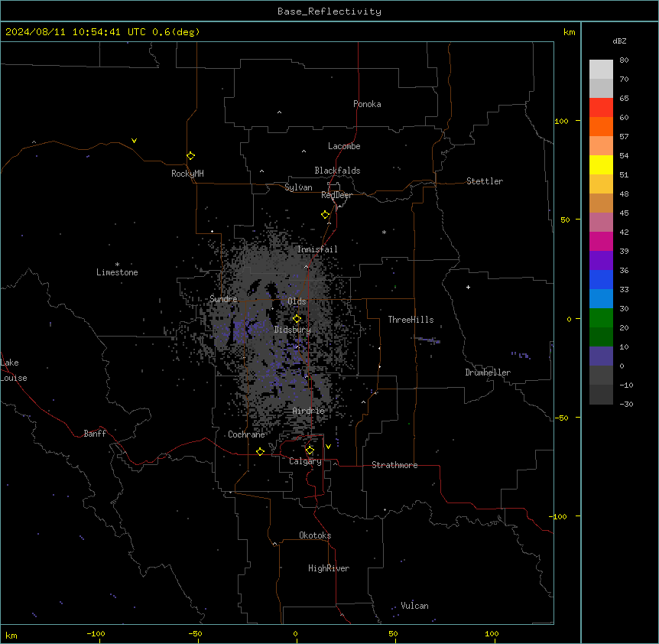This screenshot has width=659, height=644.
Task: Select the Calgary label
Action: [305, 461]
